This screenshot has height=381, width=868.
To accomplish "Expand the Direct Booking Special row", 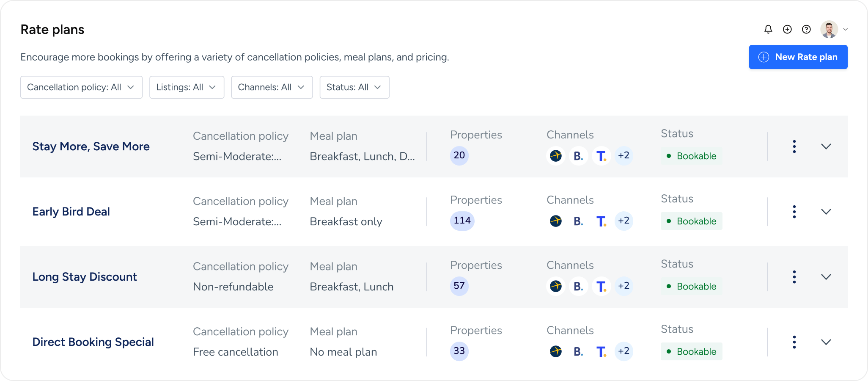I will point(826,342).
